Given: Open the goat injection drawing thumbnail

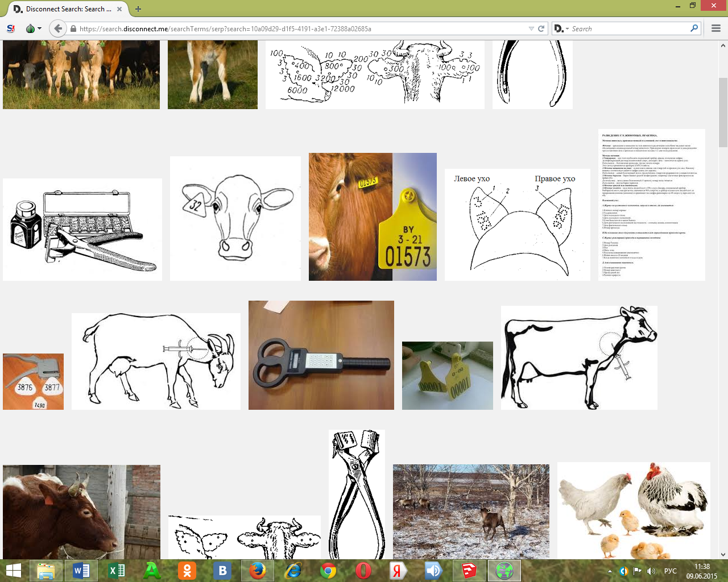Looking at the screenshot, I should (x=156, y=361).
